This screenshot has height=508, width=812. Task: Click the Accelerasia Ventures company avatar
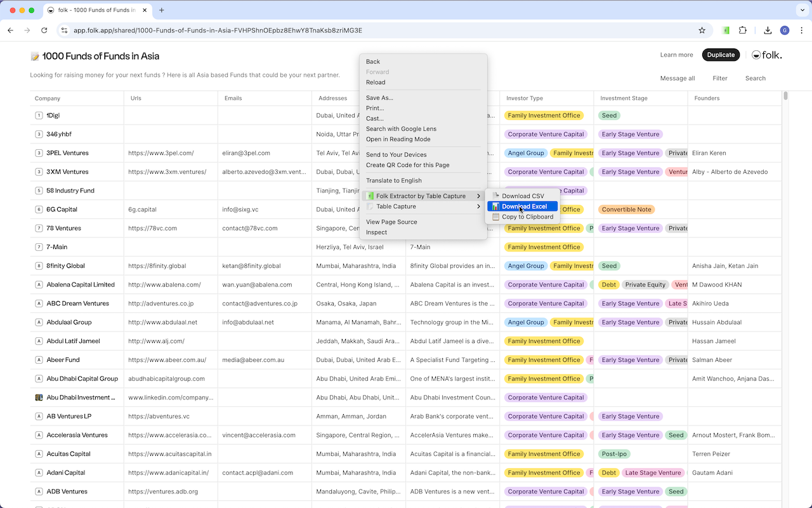tap(39, 436)
